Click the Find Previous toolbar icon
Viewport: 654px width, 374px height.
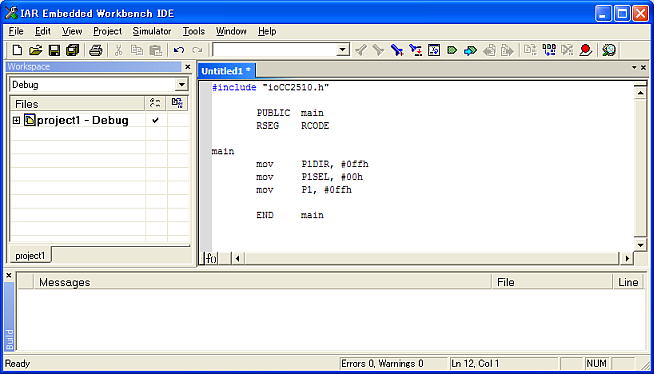[x=378, y=50]
